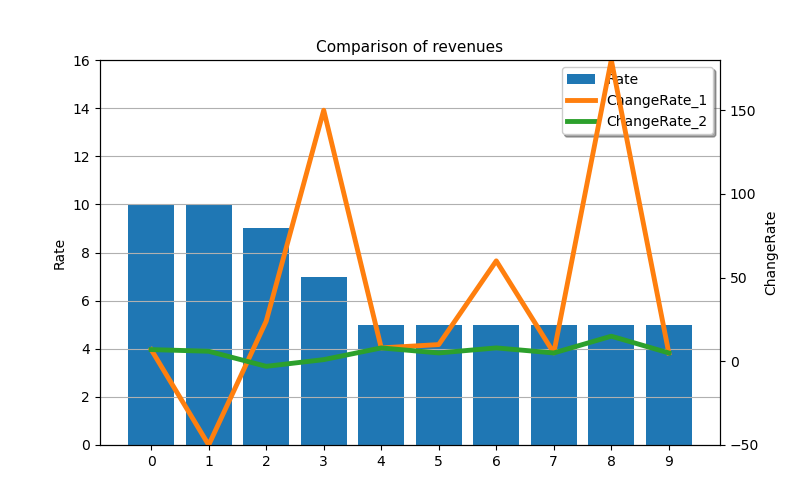Screen dimensions: 800x500
Task: Click the ChangeRate axis tick label "100"
Action: (742, 194)
